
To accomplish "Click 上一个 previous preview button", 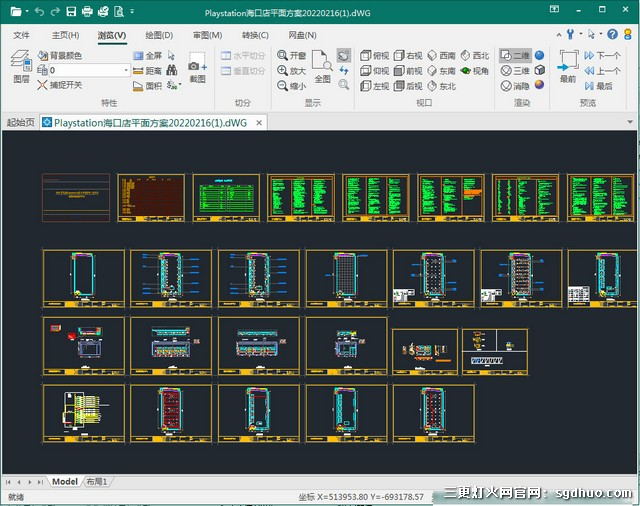I will pos(602,71).
